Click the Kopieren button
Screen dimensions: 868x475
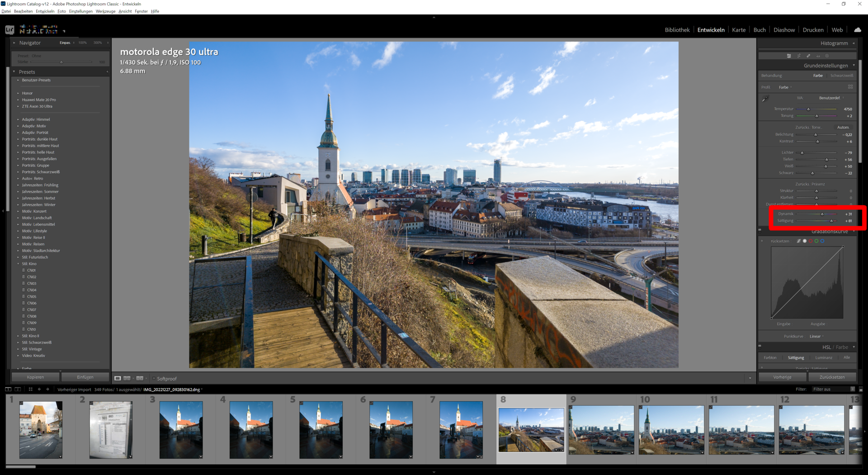pos(35,377)
